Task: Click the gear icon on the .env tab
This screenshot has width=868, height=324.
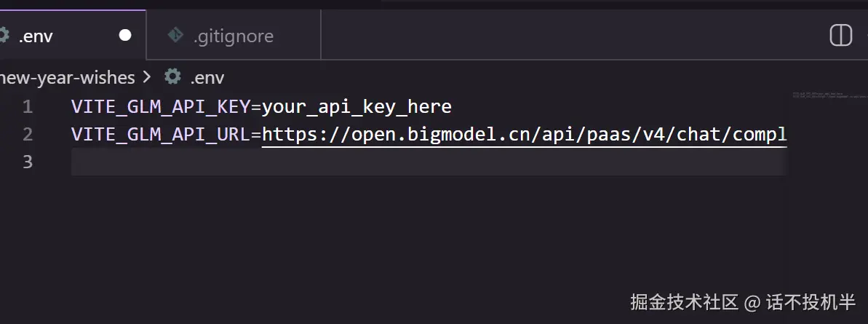Action: (x=4, y=36)
